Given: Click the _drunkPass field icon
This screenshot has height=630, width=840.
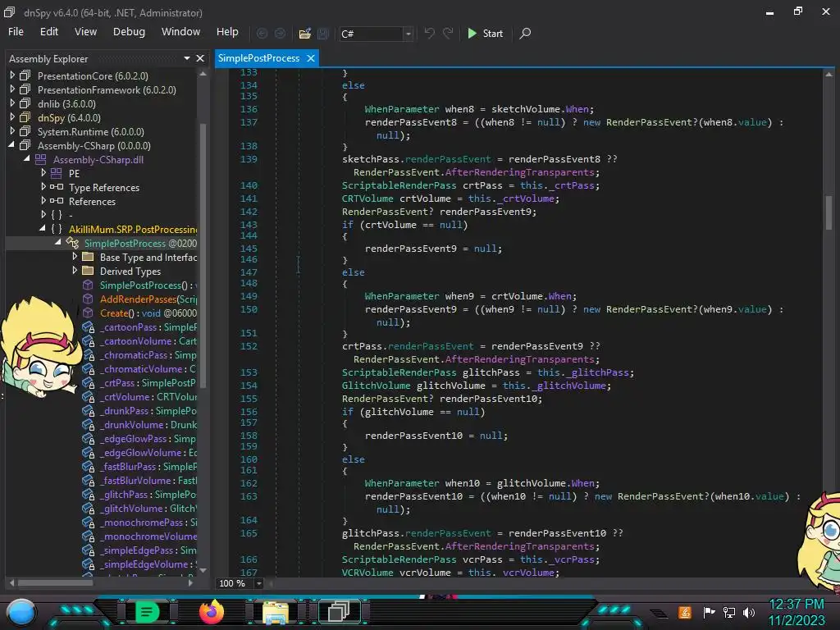Looking at the screenshot, I should (89, 411).
